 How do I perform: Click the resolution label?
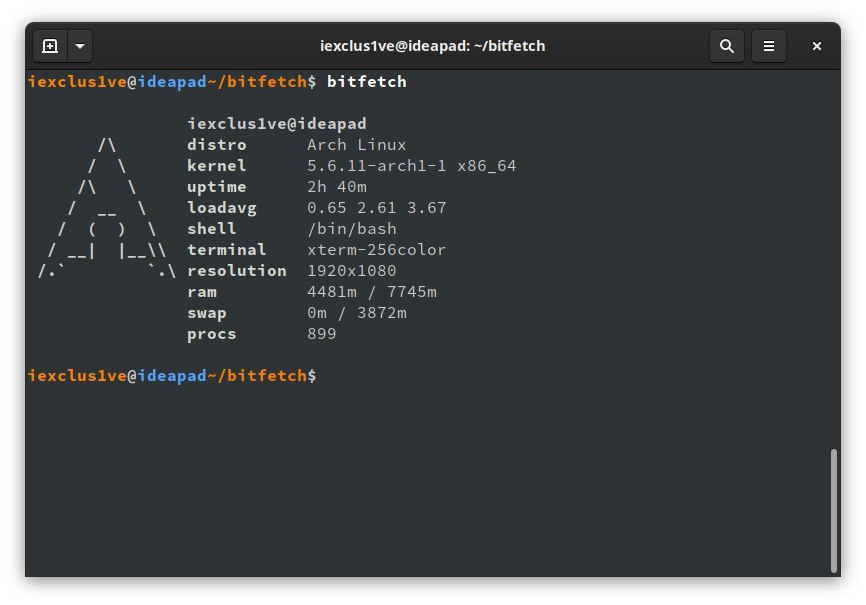click(x=237, y=271)
